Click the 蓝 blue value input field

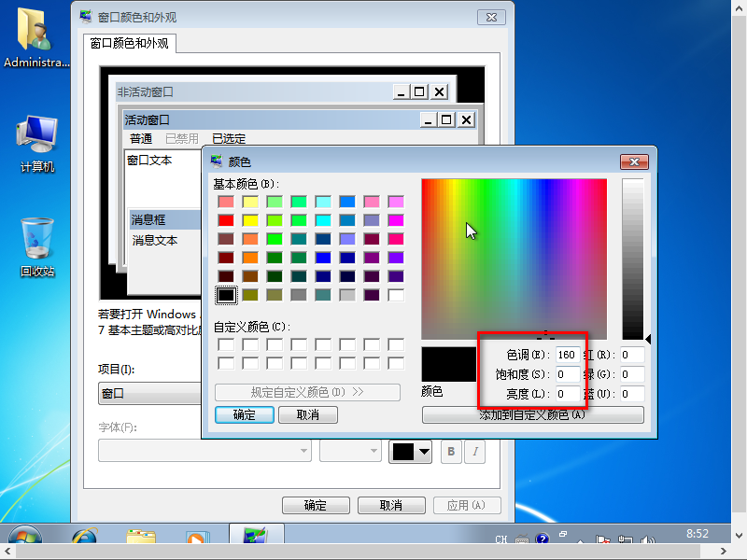click(x=632, y=394)
